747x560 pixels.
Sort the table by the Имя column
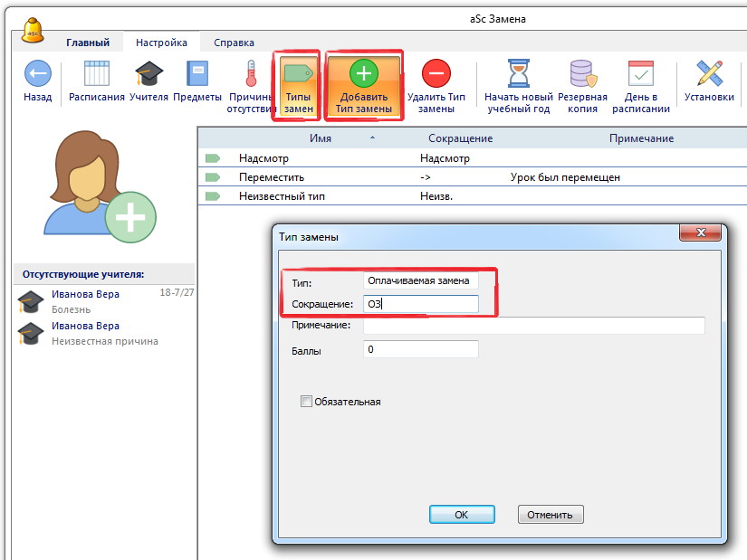[321, 138]
